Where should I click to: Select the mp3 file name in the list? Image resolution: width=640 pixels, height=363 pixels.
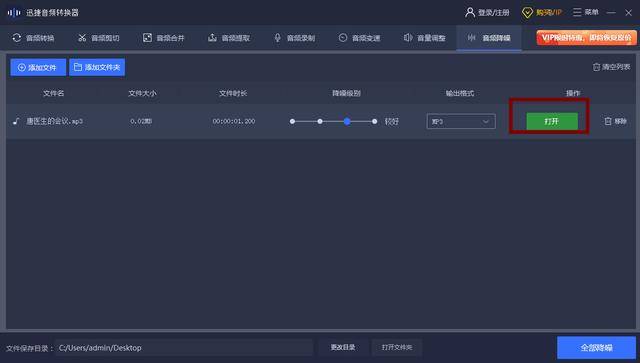click(54, 121)
